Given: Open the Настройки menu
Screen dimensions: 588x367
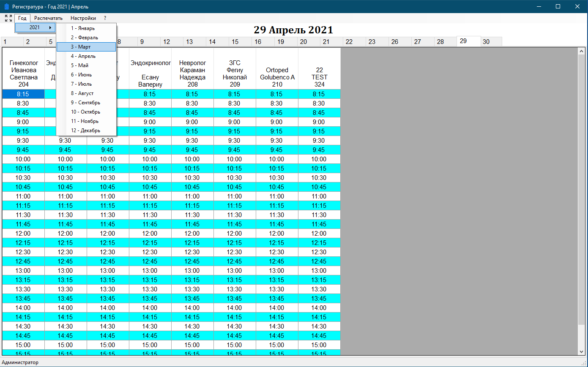Looking at the screenshot, I should pos(83,18).
